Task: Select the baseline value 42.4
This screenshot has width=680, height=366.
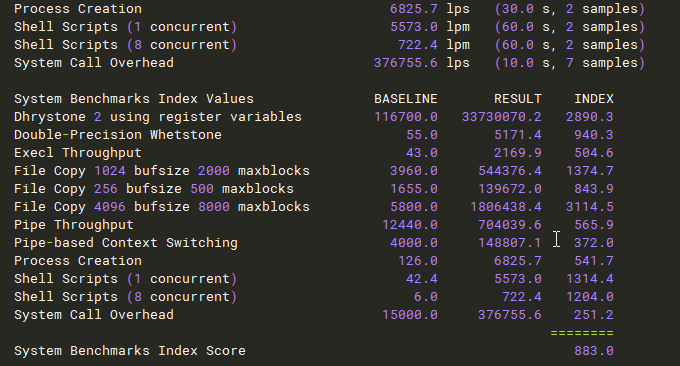Action: coord(422,279)
